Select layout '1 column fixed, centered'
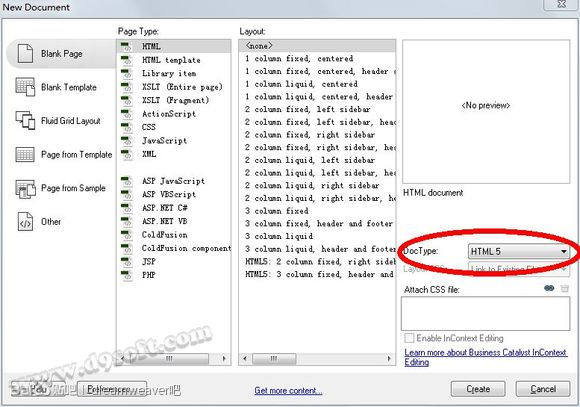Screen dimensions: 580x407 pyautogui.click(x=317, y=58)
